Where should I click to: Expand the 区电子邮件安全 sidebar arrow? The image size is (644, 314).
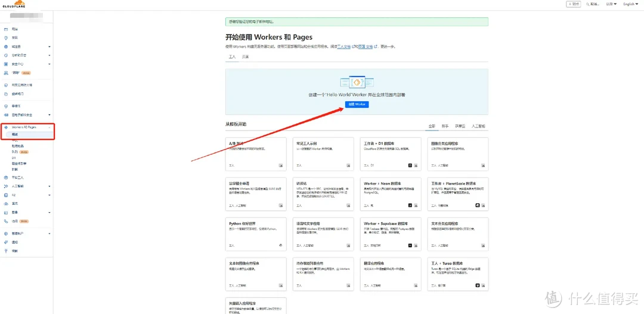click(x=49, y=114)
